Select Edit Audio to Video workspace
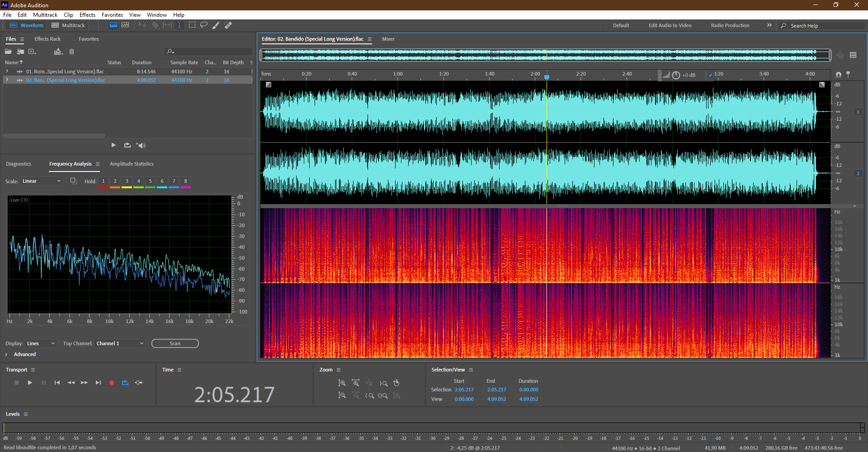Viewport: 868px width, 452px height. 670,25
